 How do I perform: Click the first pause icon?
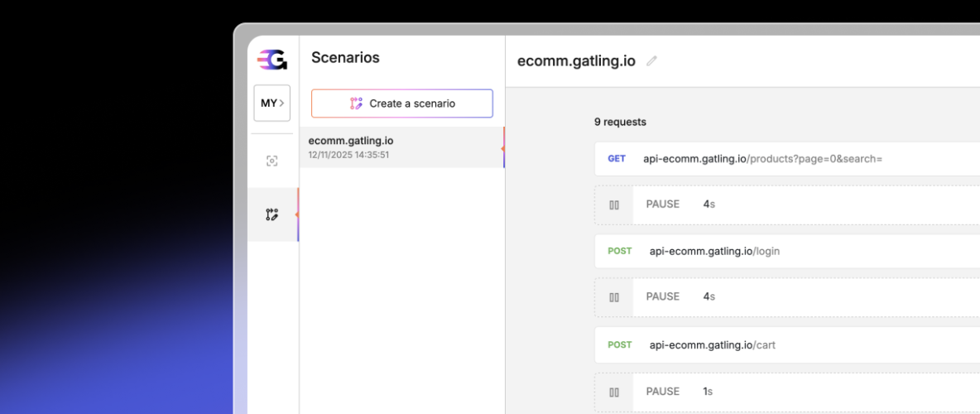[x=614, y=205]
